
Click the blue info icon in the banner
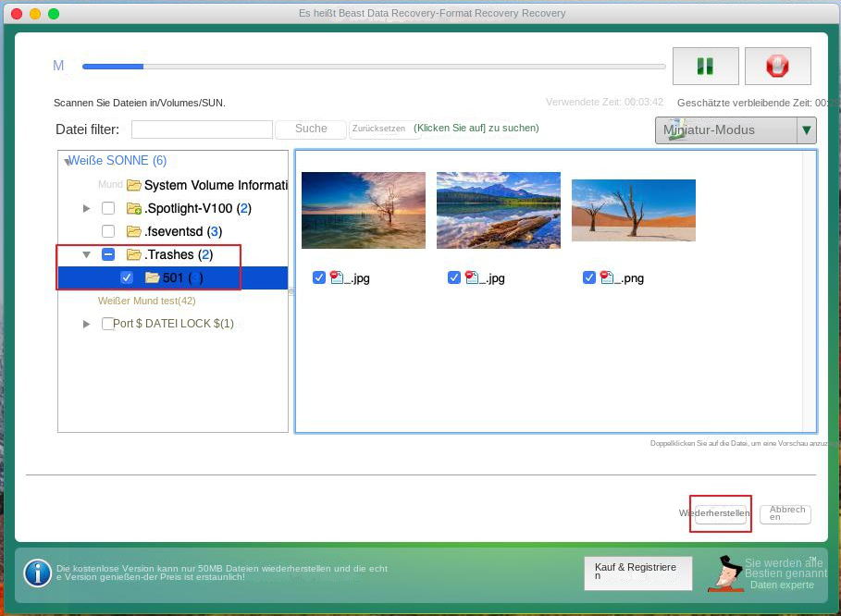pos(38,573)
